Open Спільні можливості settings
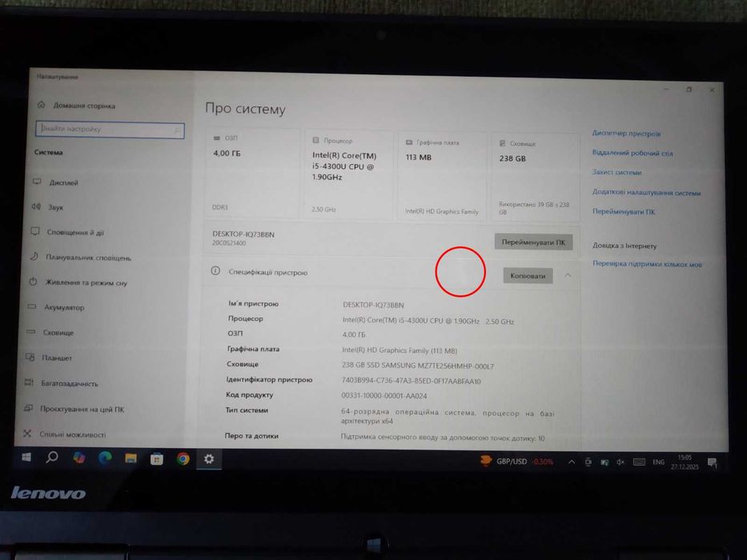Image resolution: width=747 pixels, height=560 pixels. click(65, 434)
